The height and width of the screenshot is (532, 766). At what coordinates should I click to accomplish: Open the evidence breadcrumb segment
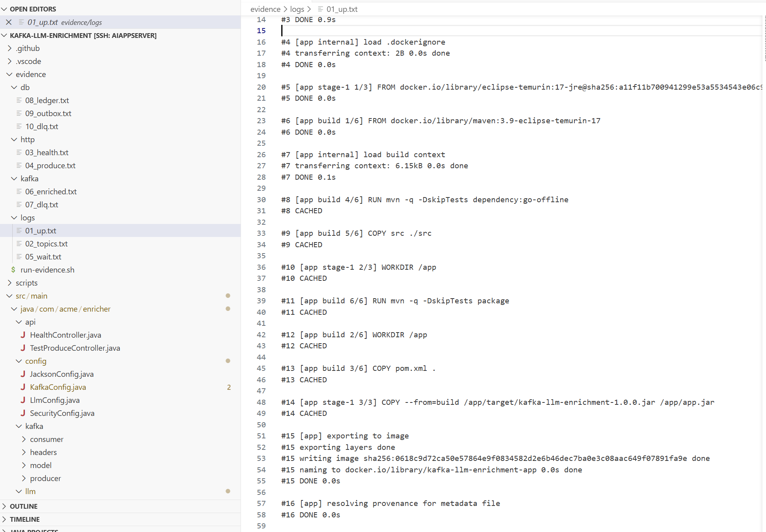click(x=265, y=9)
